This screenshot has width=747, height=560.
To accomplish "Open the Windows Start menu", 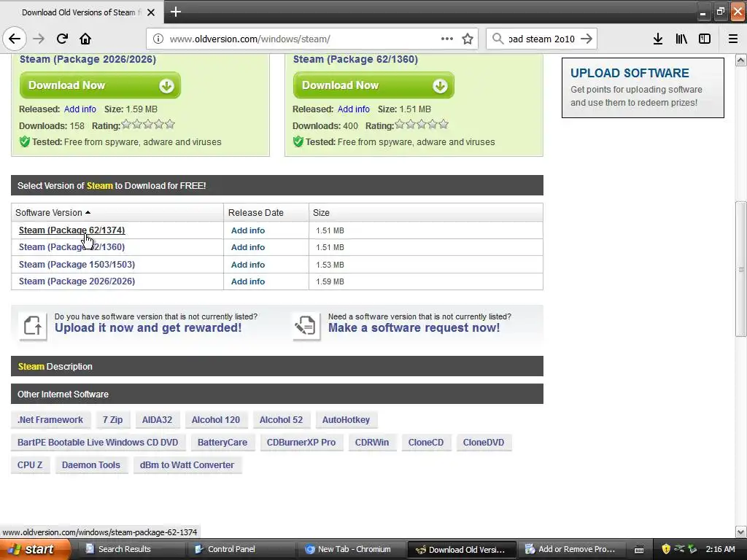I will tap(34, 549).
